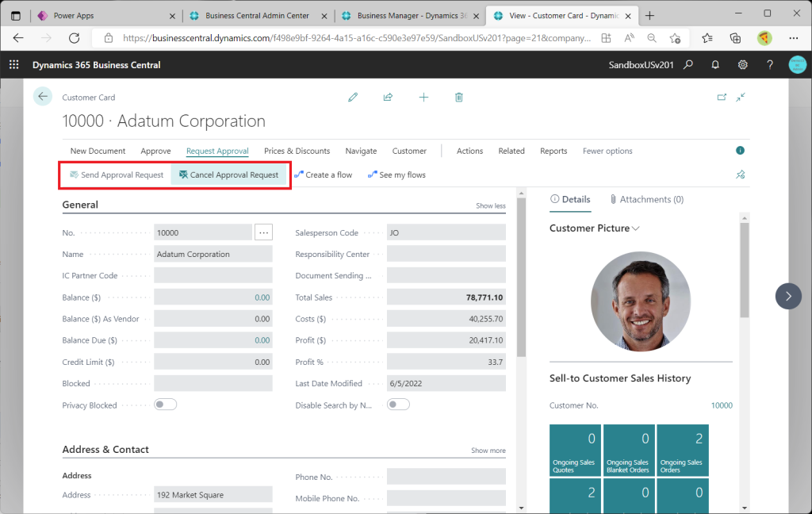Click the Name field Adatum Corporation
Image resolution: width=812 pixels, height=514 pixels.
213,254
